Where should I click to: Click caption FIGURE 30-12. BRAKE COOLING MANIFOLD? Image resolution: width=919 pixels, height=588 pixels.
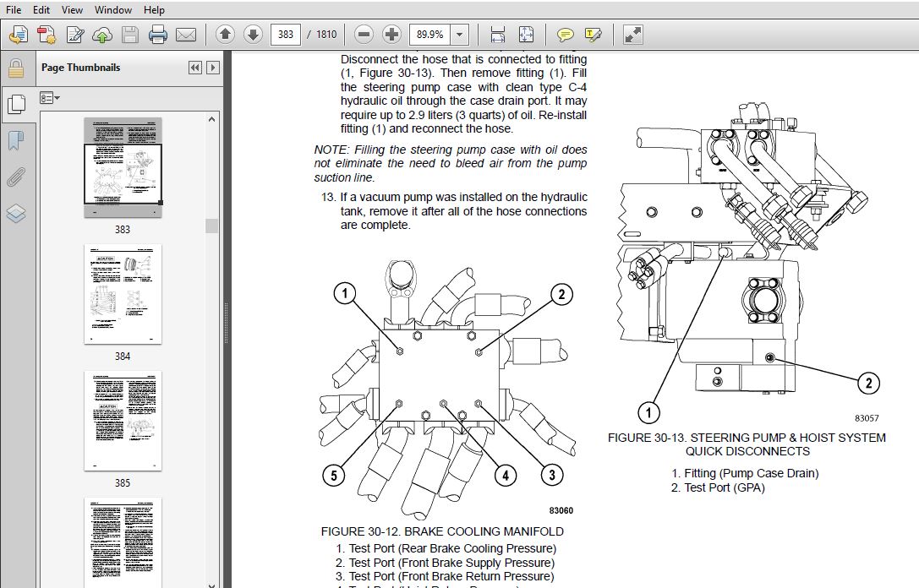pyautogui.click(x=442, y=531)
